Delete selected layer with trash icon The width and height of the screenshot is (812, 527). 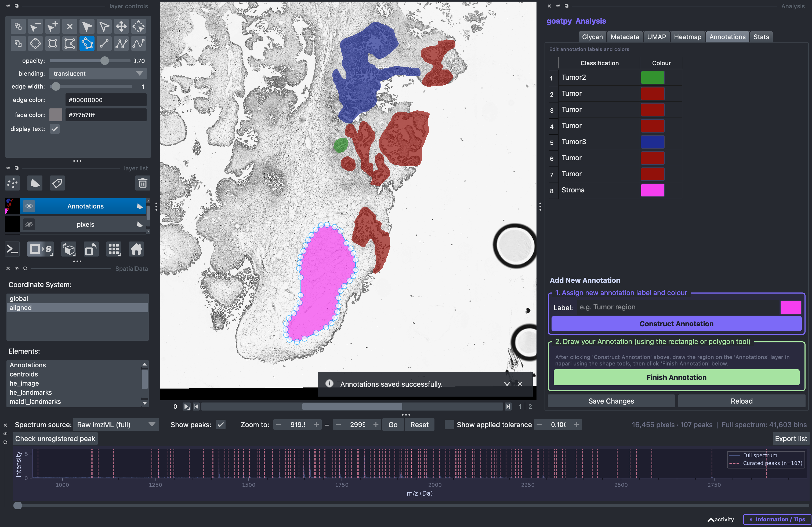tap(143, 183)
